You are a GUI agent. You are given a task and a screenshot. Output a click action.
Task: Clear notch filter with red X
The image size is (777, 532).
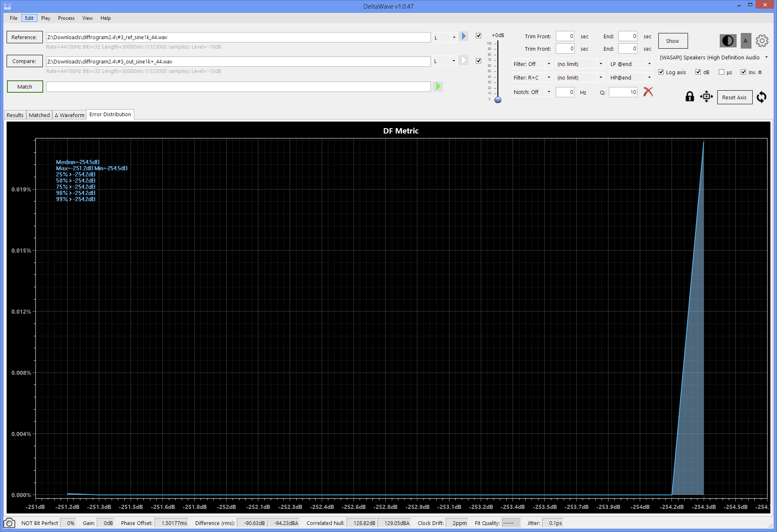point(648,91)
